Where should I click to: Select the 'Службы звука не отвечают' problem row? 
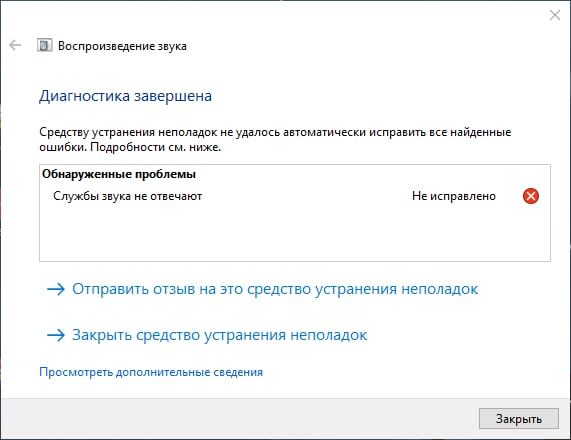295,196
